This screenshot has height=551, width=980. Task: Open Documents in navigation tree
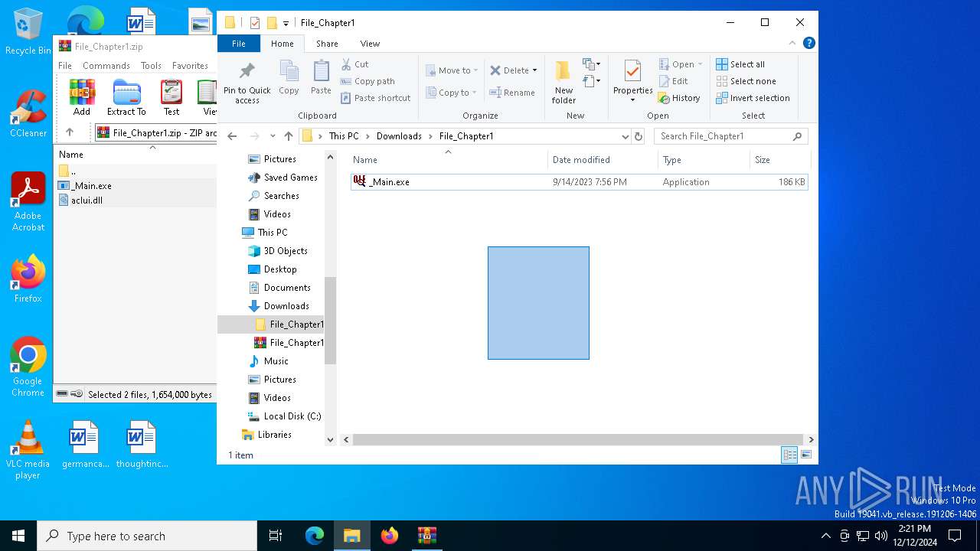click(286, 288)
